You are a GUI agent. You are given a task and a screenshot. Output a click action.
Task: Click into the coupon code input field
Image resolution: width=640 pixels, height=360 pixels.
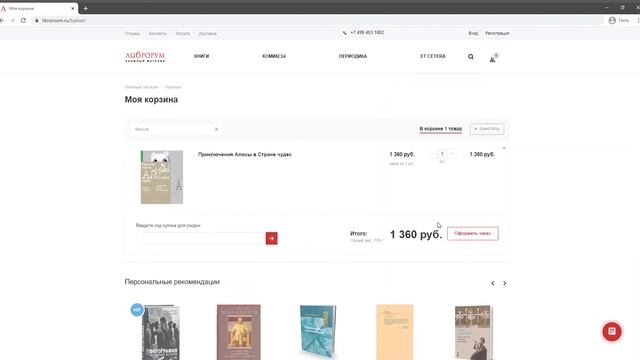(x=201, y=238)
